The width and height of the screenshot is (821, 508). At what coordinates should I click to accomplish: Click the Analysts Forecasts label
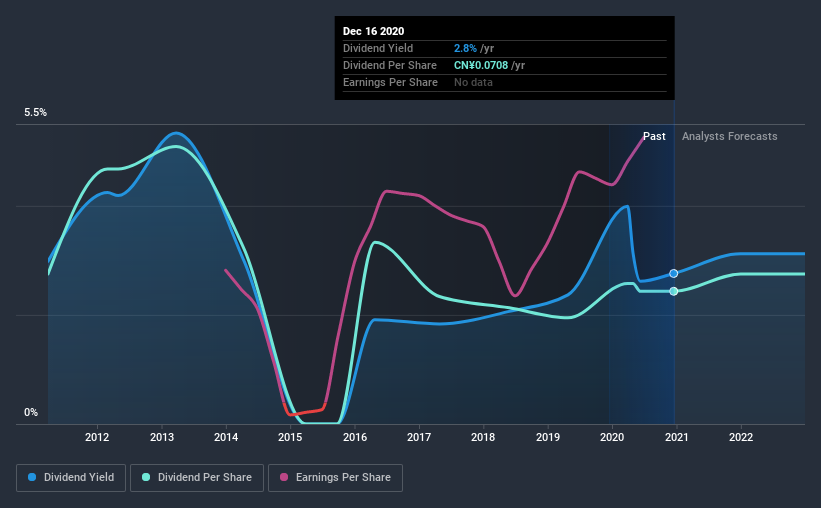pos(729,136)
